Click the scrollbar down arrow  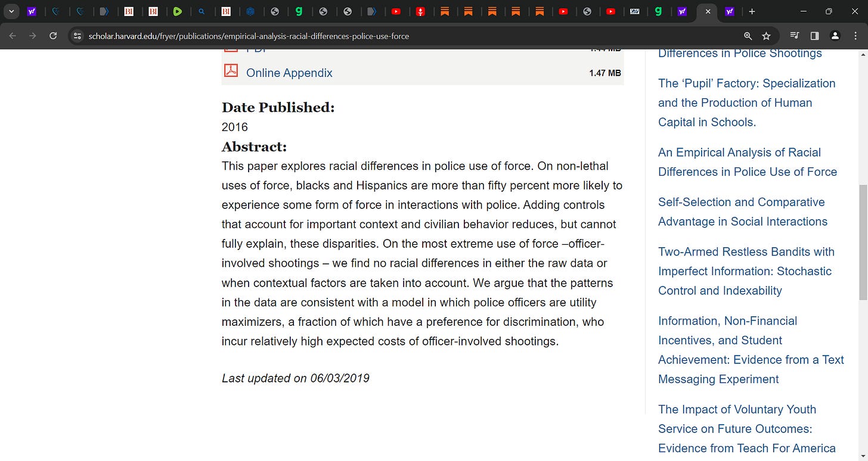click(x=863, y=456)
